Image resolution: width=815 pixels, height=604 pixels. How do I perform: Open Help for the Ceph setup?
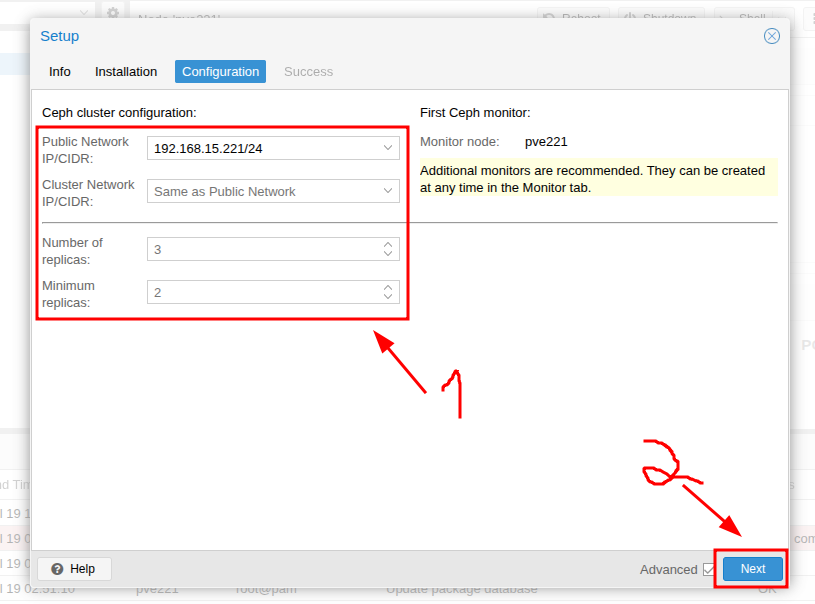click(74, 569)
